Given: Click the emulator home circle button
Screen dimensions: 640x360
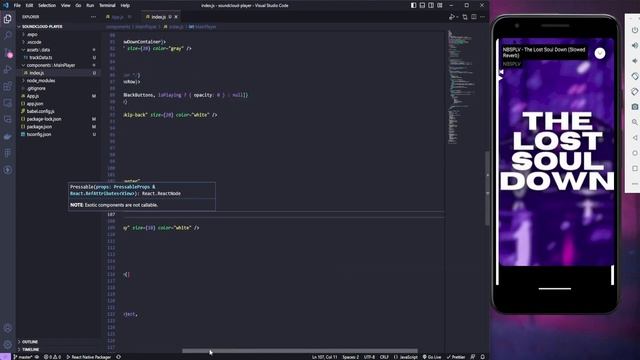Looking at the screenshot, I should pos(634,153).
